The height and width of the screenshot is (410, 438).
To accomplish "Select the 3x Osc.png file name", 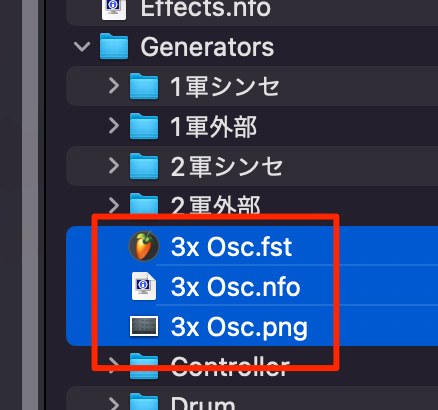I will pos(239,327).
